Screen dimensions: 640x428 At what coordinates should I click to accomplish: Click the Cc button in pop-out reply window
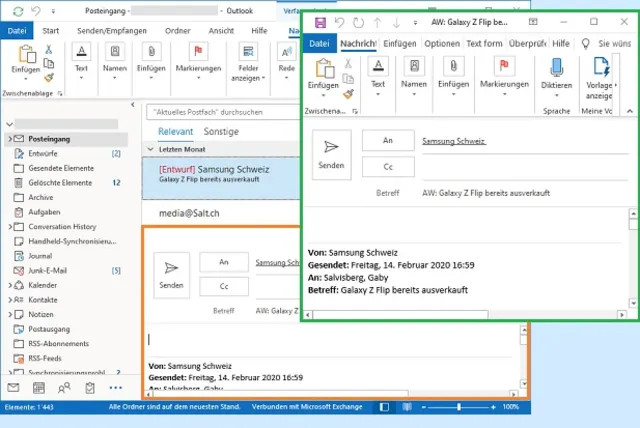point(385,166)
